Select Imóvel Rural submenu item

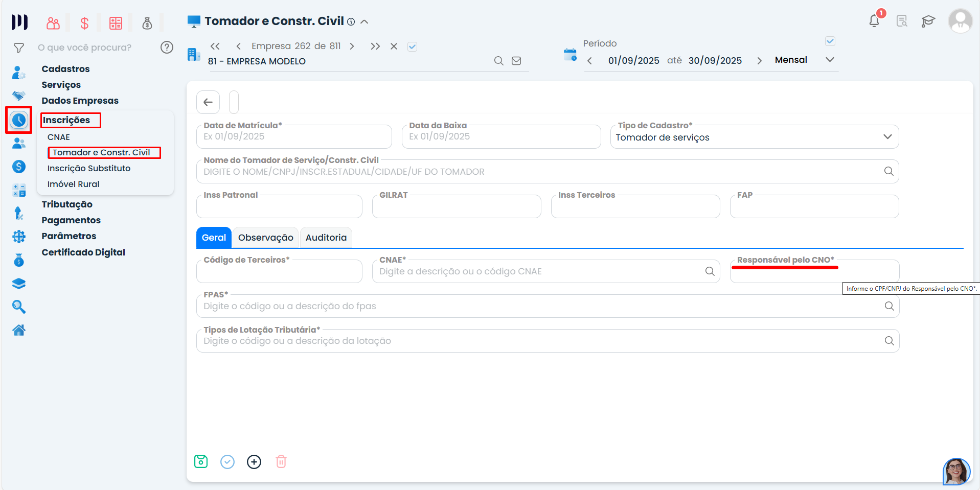[74, 184]
